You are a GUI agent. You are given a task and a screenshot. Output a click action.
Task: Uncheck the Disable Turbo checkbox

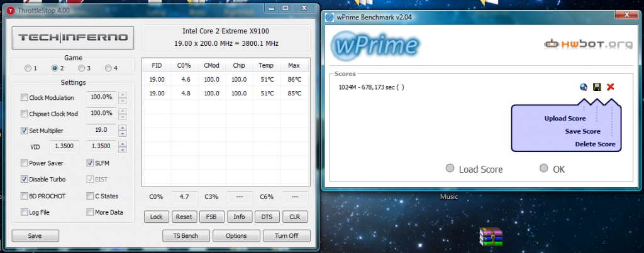[25, 179]
